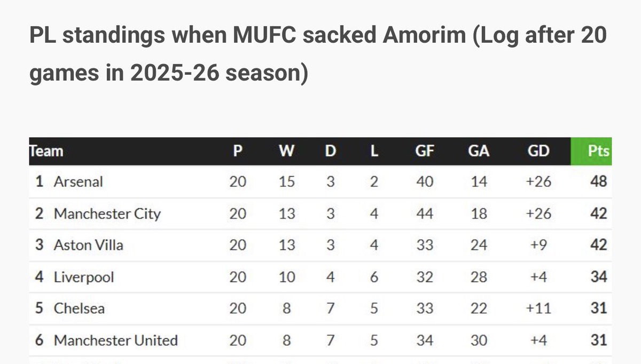Click the GF column header
The image size is (641, 364).
pyautogui.click(x=425, y=151)
